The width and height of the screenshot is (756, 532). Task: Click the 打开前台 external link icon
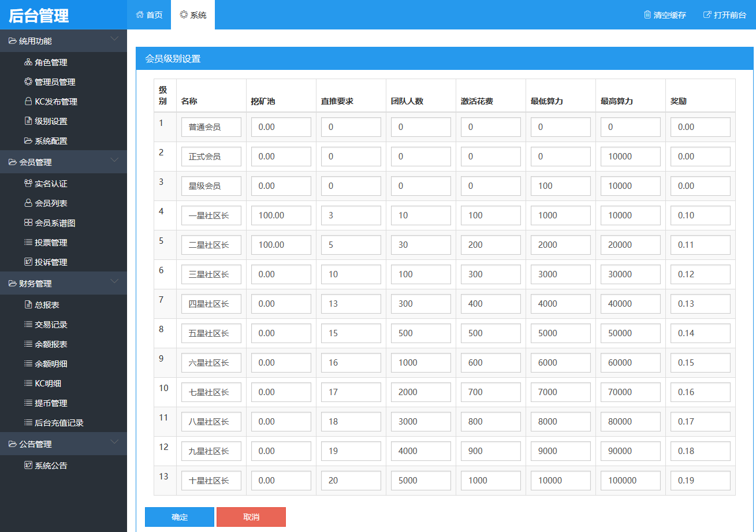coord(707,15)
